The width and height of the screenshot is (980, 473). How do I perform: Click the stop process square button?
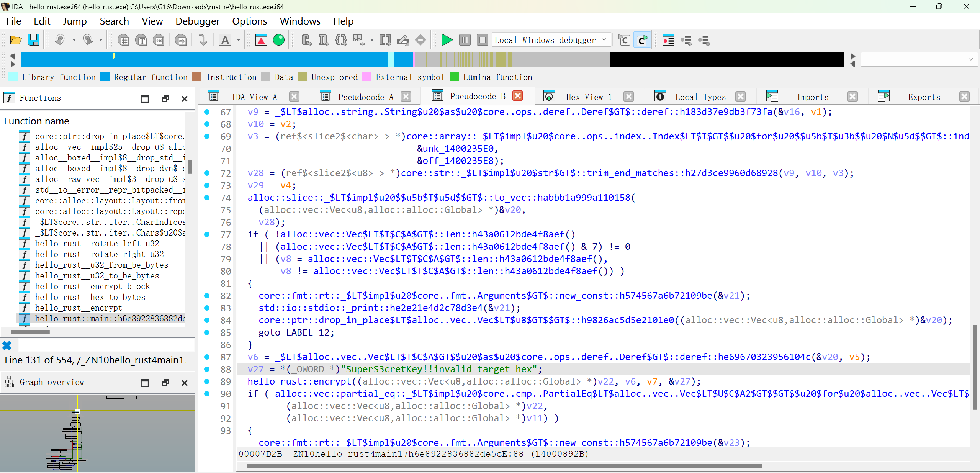pyautogui.click(x=482, y=40)
